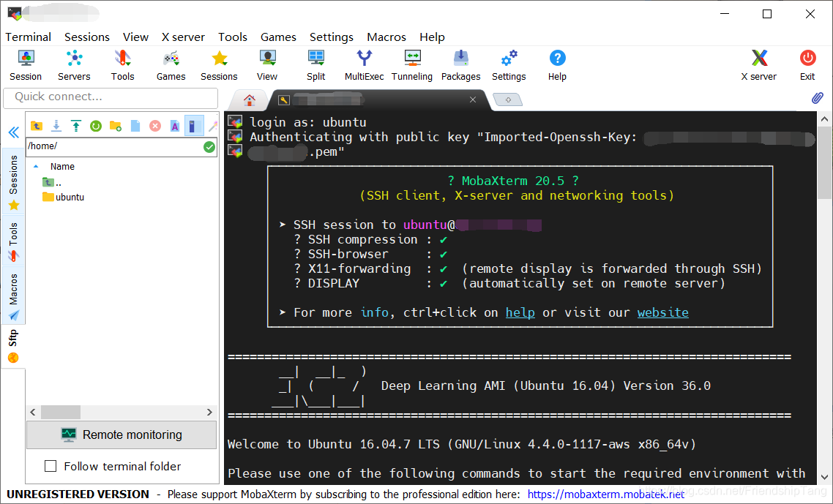Open the Tunneling tool
Viewport: 833px width, 504px height.
412,65
